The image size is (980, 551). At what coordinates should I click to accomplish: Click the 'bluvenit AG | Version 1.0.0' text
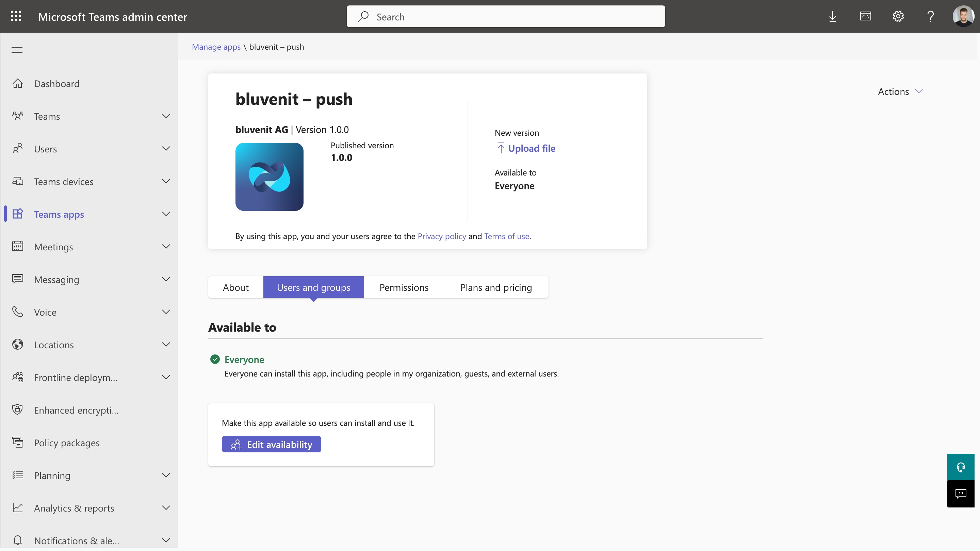(x=292, y=130)
